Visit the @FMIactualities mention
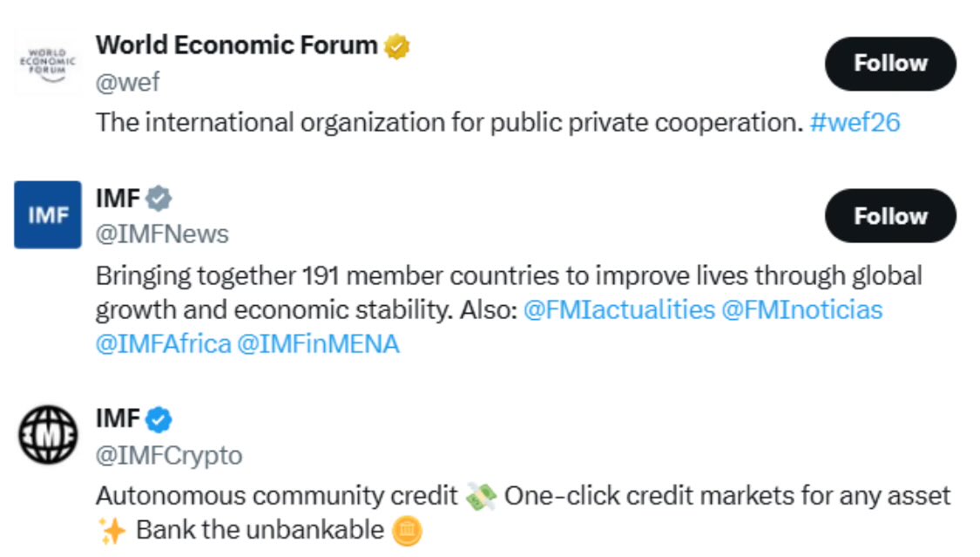 [x=618, y=310]
